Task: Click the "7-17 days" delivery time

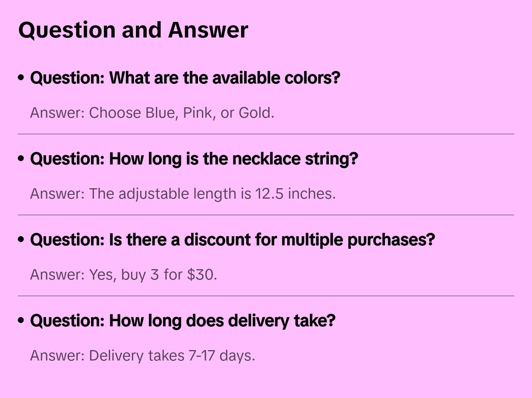Action: (x=221, y=356)
